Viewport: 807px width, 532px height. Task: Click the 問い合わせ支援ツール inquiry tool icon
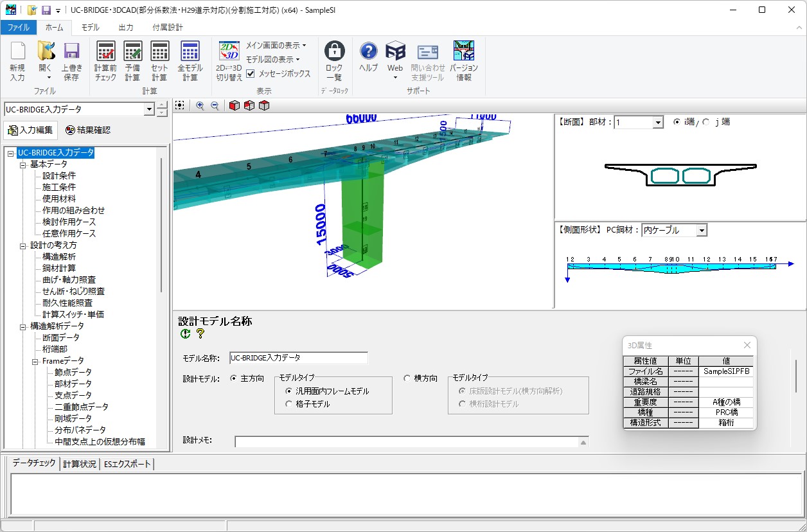coord(428,61)
